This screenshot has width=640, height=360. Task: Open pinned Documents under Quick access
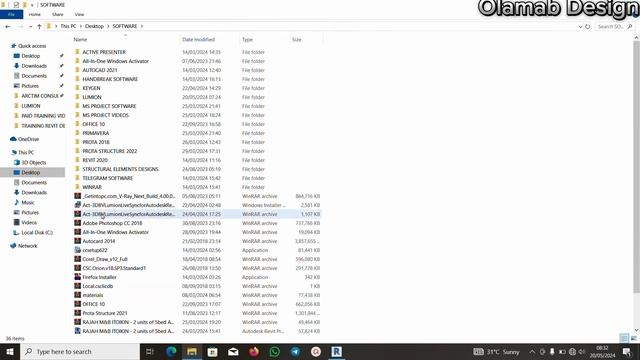click(34, 76)
